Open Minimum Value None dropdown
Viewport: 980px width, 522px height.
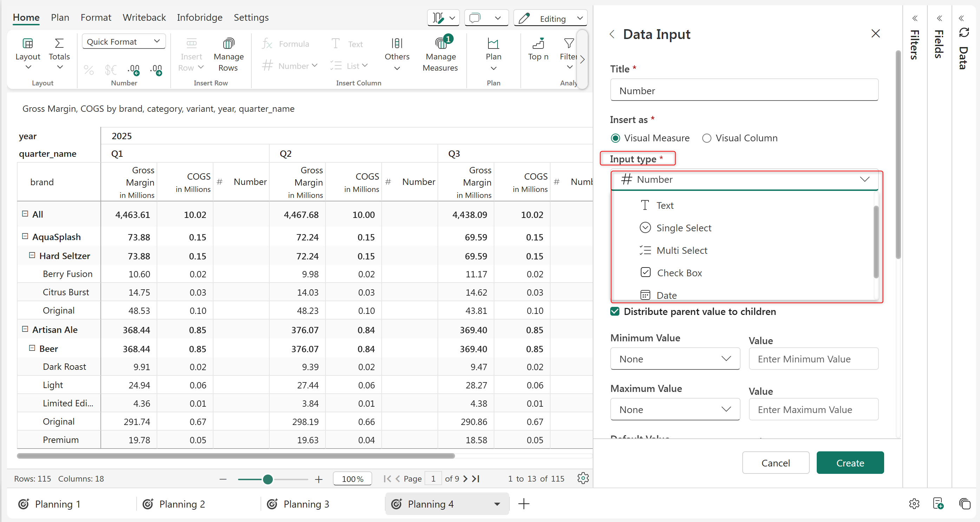pos(675,359)
